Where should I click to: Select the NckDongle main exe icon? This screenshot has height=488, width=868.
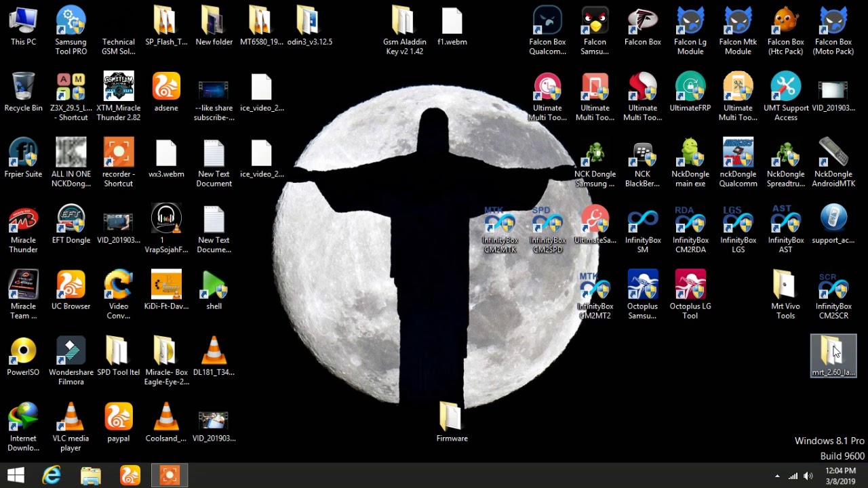(x=690, y=163)
